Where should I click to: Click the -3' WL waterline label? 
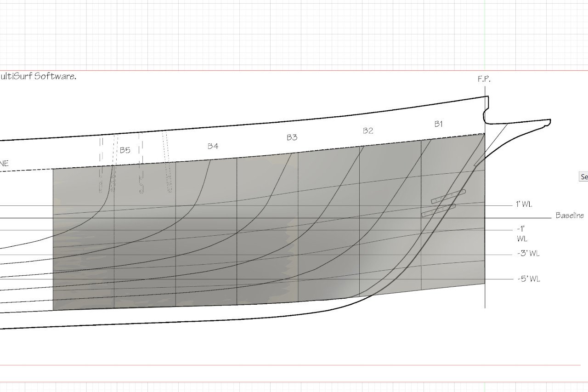[x=528, y=253]
